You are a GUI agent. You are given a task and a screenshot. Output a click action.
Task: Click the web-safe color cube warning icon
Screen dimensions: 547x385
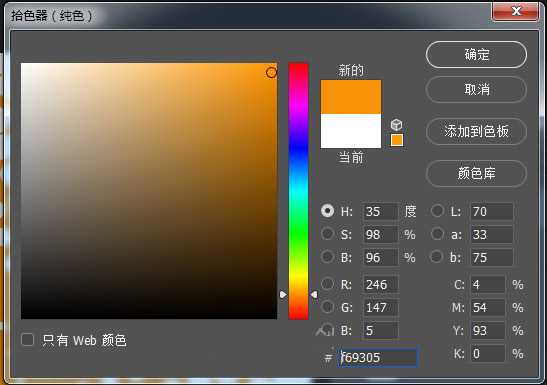coord(396,124)
